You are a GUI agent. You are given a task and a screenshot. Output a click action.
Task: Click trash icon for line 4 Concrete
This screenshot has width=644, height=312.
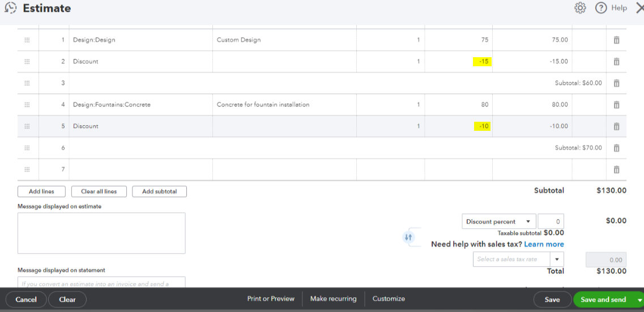point(616,105)
